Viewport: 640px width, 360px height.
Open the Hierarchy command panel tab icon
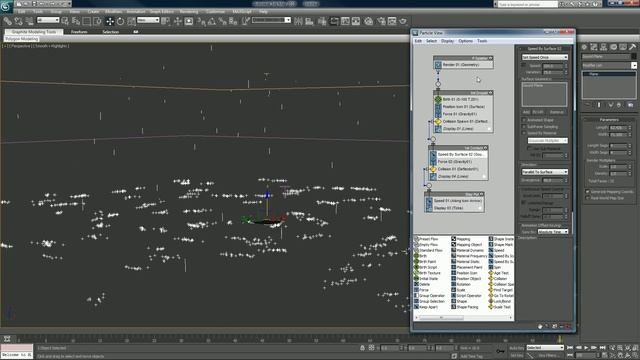pyautogui.click(x=603, y=47)
